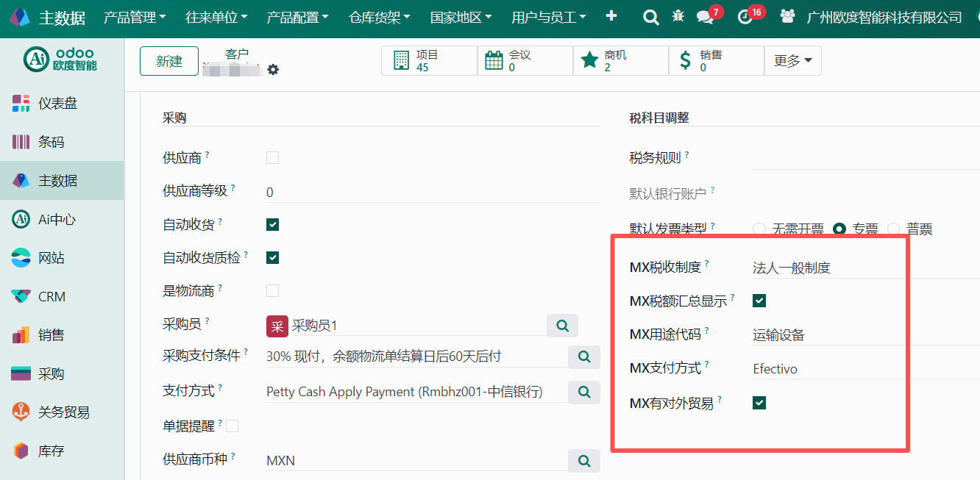980x480 pixels.
Task: Toggle the 单据提醒 checkbox
Action: 232,426
